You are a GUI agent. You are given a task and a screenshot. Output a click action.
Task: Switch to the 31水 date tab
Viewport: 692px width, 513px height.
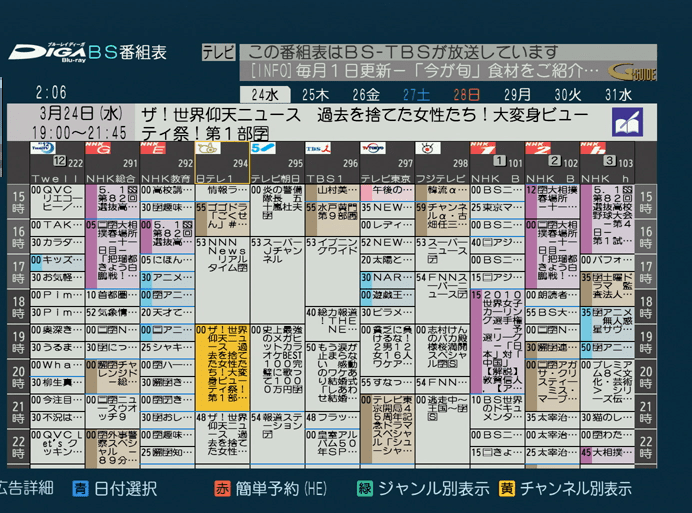click(618, 94)
